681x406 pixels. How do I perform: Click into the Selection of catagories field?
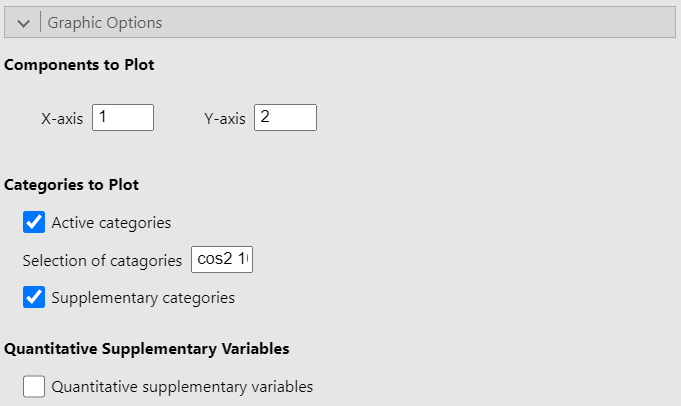(222, 260)
